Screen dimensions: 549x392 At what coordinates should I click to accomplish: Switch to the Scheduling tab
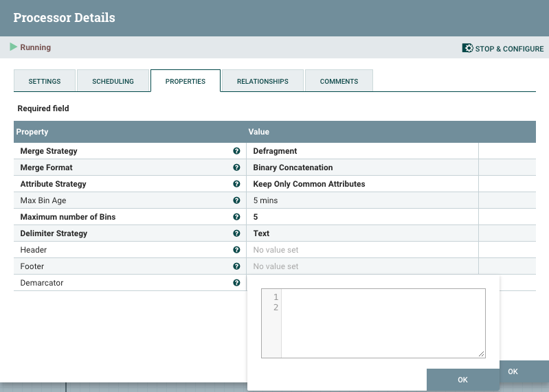[113, 81]
